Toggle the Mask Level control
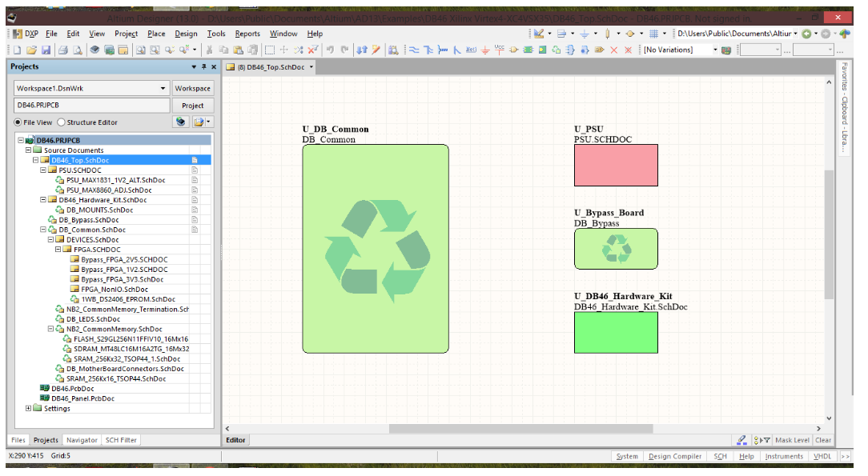The image size is (868, 476). [x=793, y=440]
